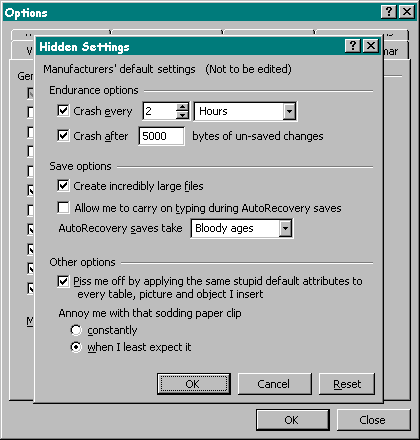
Task: Enable typing during AutoRecovery saves
Action: (x=63, y=207)
